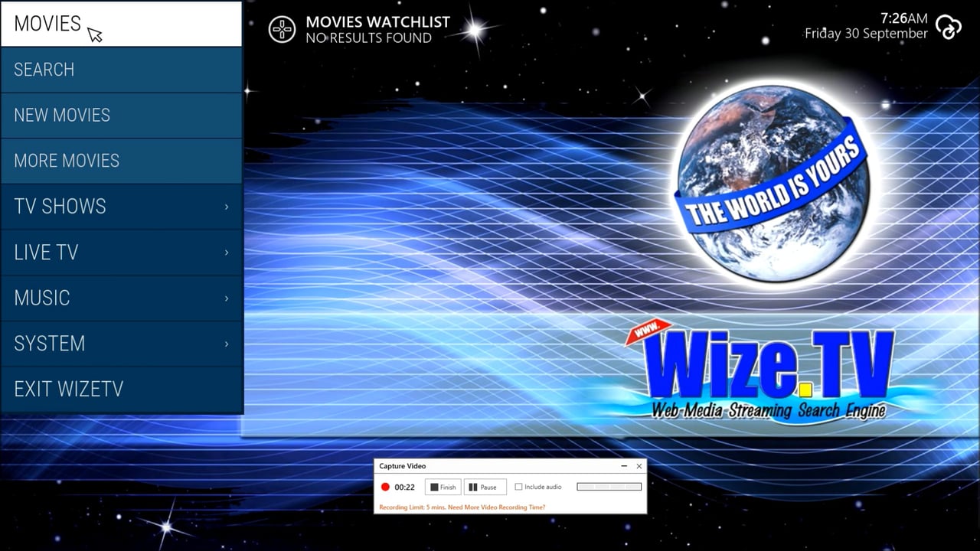Click the Movies Watchlist widget icon
This screenshot has width=980, height=551.
pyautogui.click(x=282, y=29)
